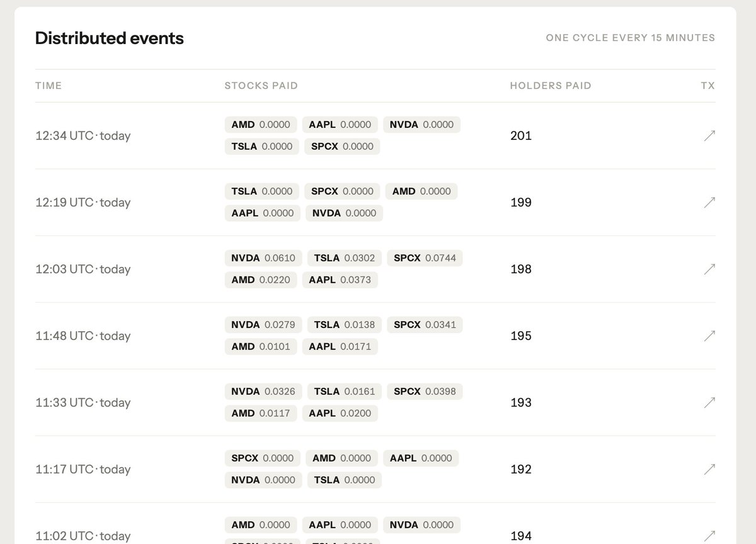Click AAPL 0.0000 chip in 12:19 row
Viewport: 756px width, 544px height.
point(263,213)
